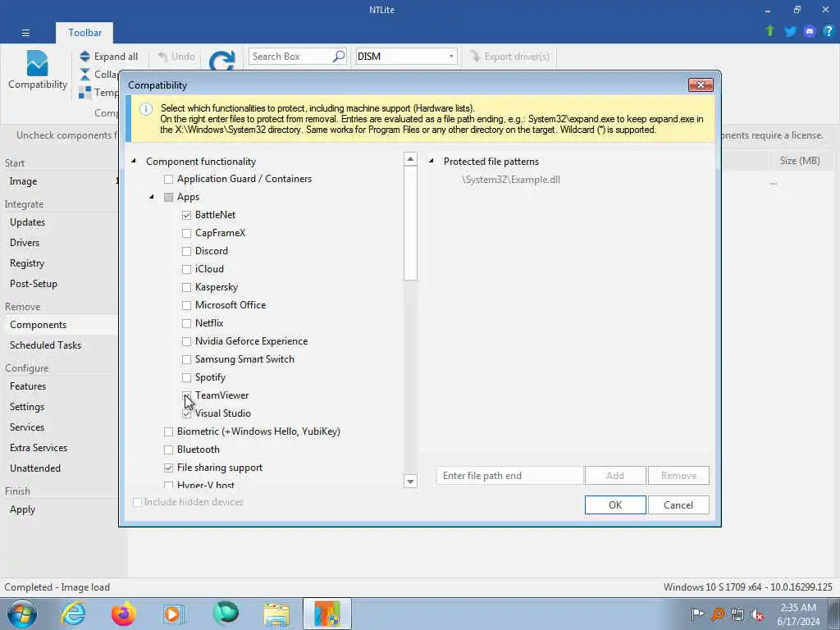The image size is (840, 630).
Task: Click the muted volume tray icon
Action: [757, 614]
